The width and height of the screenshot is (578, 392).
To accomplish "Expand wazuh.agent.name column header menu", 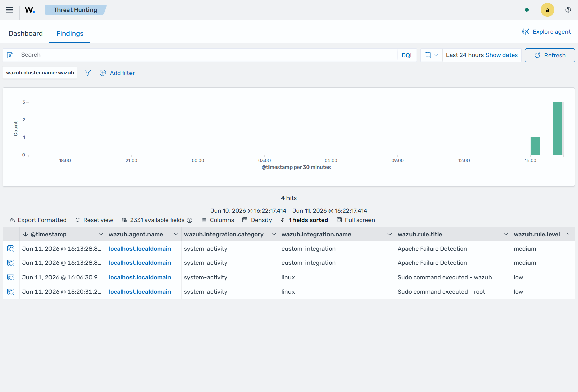I will click(176, 234).
